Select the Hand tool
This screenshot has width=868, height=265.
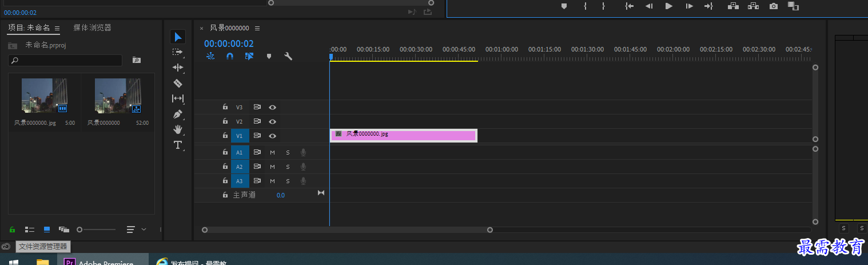pos(178,129)
